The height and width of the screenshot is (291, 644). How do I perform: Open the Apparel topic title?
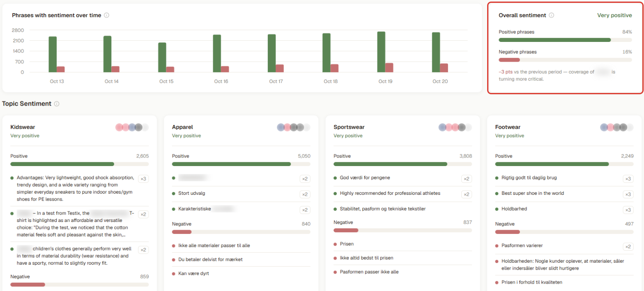point(182,127)
